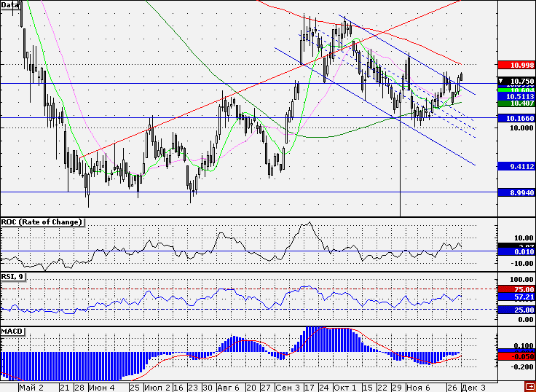Screen dimensions: 536x392
Task: Click the red 75.00 RSI overbought tag
Action: tap(515, 289)
